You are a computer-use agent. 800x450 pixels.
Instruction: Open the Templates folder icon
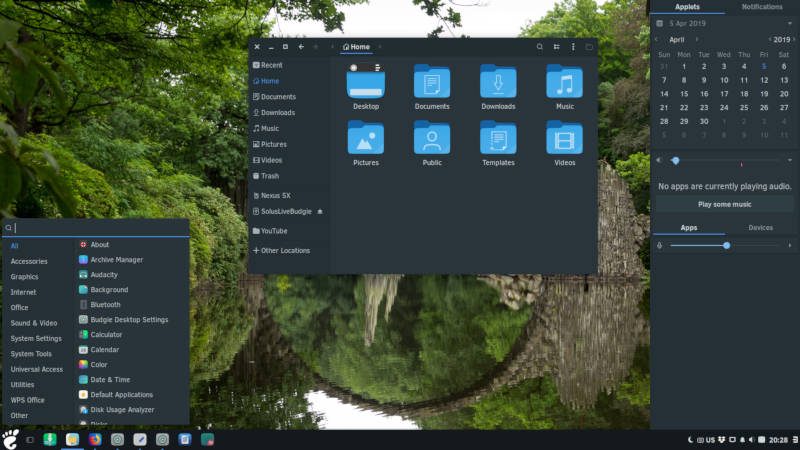click(x=498, y=137)
